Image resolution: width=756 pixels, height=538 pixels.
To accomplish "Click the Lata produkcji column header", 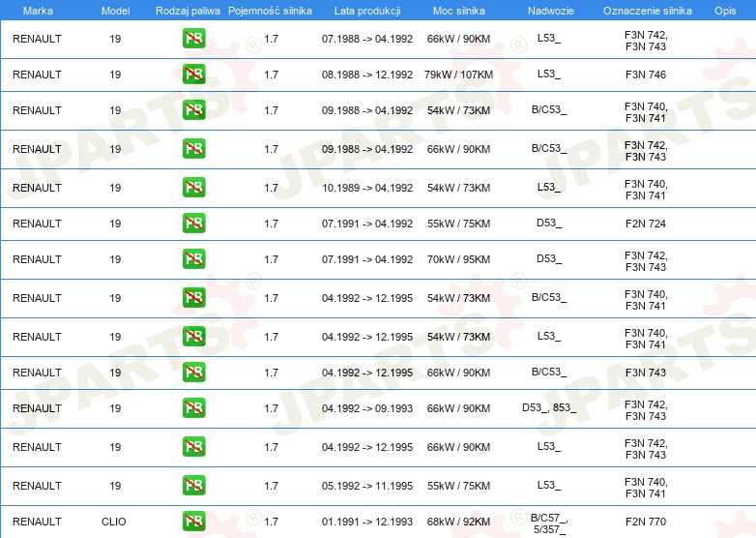I will coord(367,11).
